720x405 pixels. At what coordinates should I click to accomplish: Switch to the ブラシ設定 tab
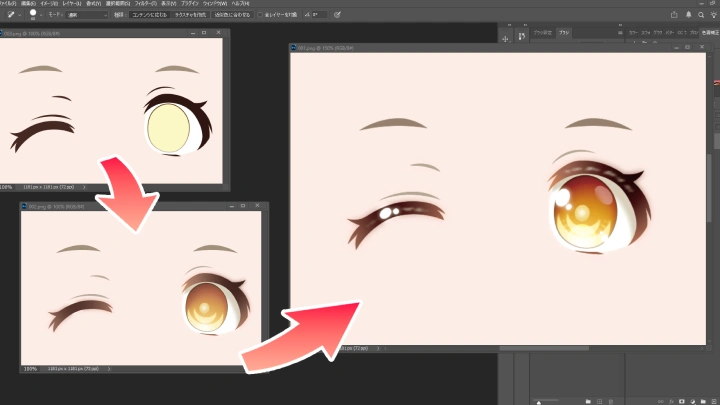coord(543,33)
